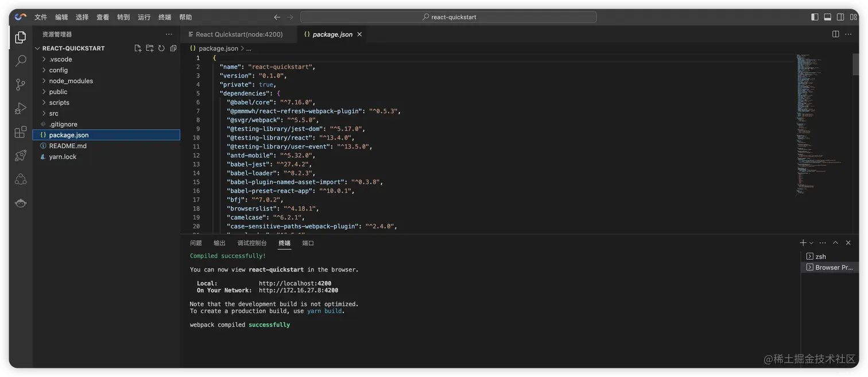868x377 pixels.
Task: Switch to the 输出 panel tab
Action: (x=219, y=243)
